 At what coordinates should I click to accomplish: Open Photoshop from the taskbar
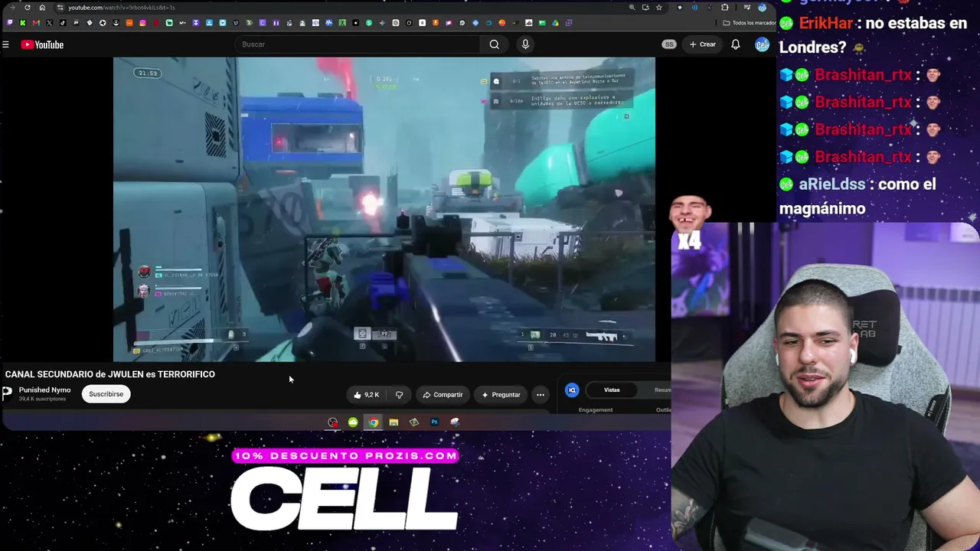(x=434, y=422)
